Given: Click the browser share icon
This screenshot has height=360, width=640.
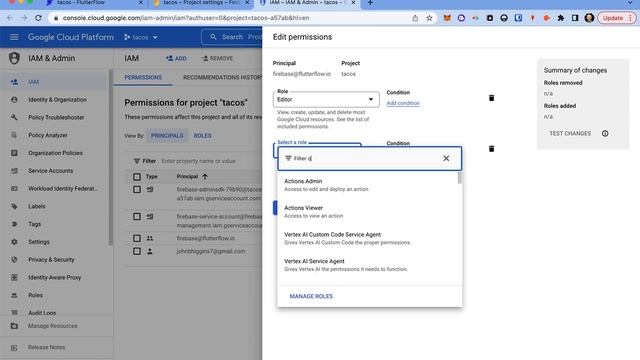Looking at the screenshot, I should pyautogui.click(x=415, y=18).
